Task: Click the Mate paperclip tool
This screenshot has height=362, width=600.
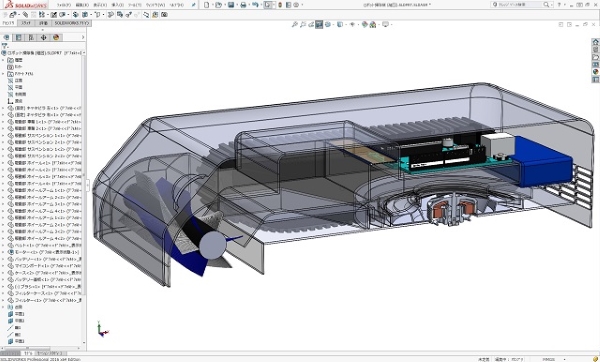Action: click(25, 15)
